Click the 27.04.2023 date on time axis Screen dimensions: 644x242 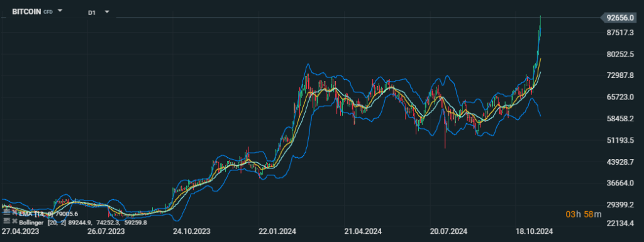click(x=20, y=231)
